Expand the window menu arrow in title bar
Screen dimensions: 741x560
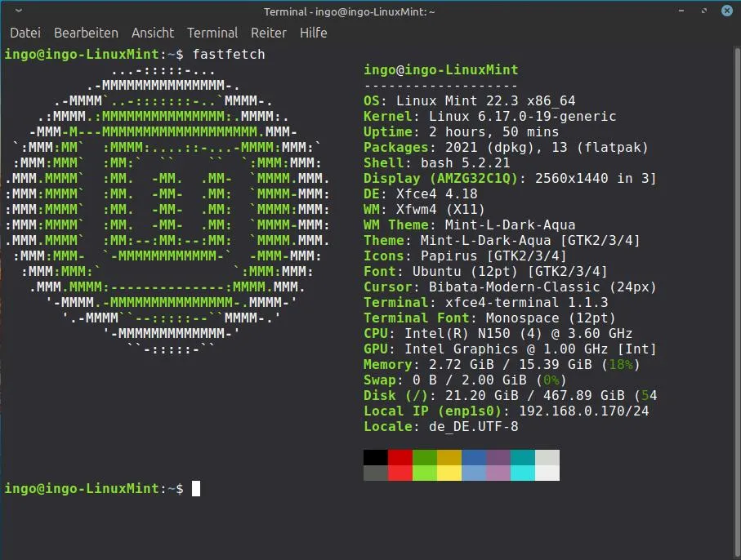[19, 11]
